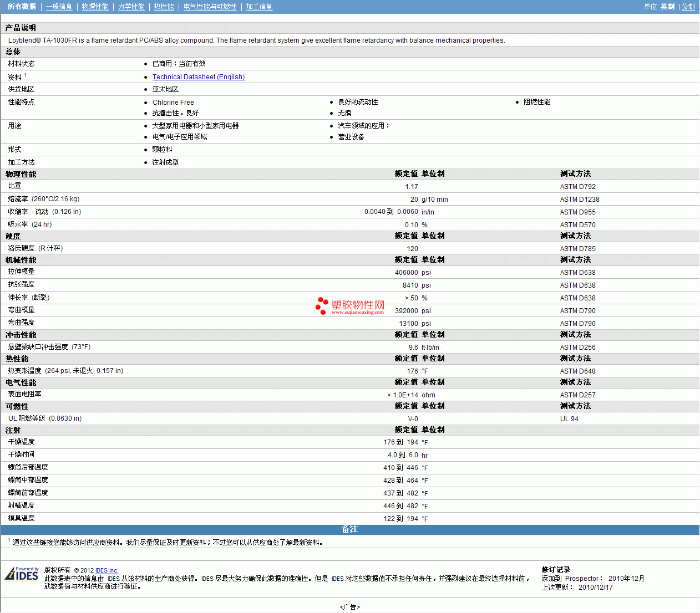Click UL 94 test method
This screenshot has width=700, height=613.
[x=569, y=419]
